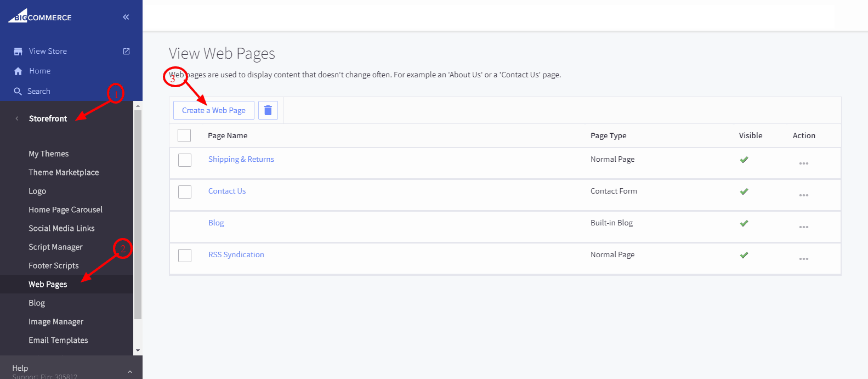Toggle the select-all pages checkbox
This screenshot has height=379, width=868.
[x=184, y=135]
